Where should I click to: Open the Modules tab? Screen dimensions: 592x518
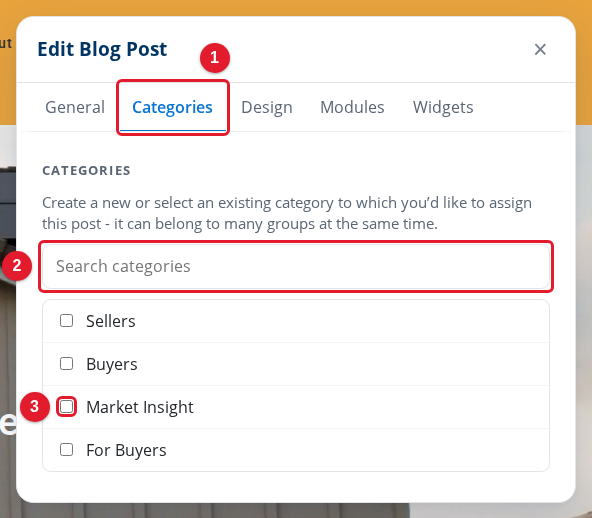(x=352, y=107)
